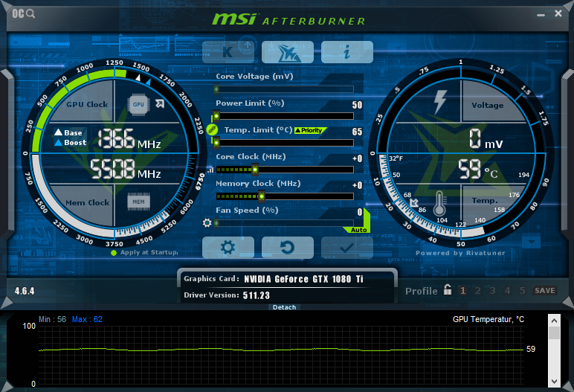Click the 59 °C temperature reading

point(478,169)
